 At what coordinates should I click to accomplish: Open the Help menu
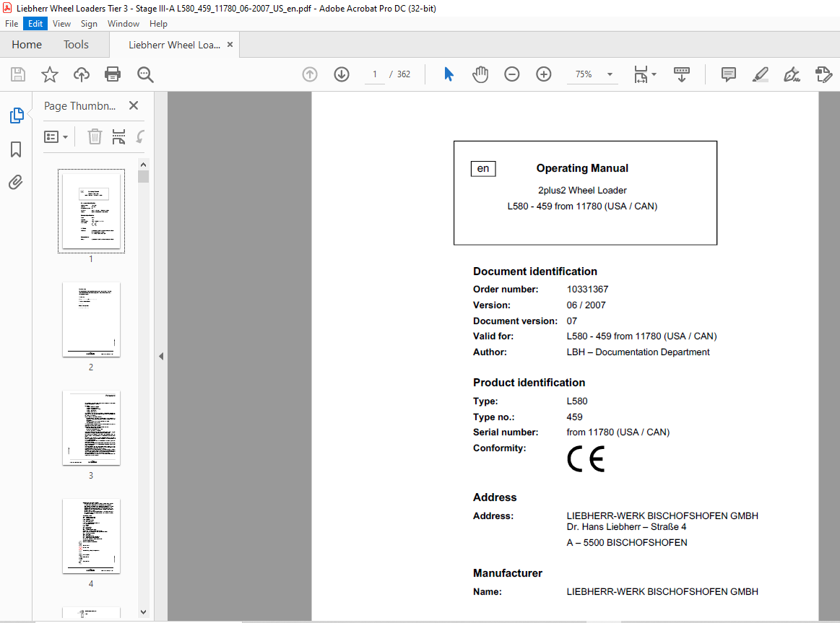158,24
